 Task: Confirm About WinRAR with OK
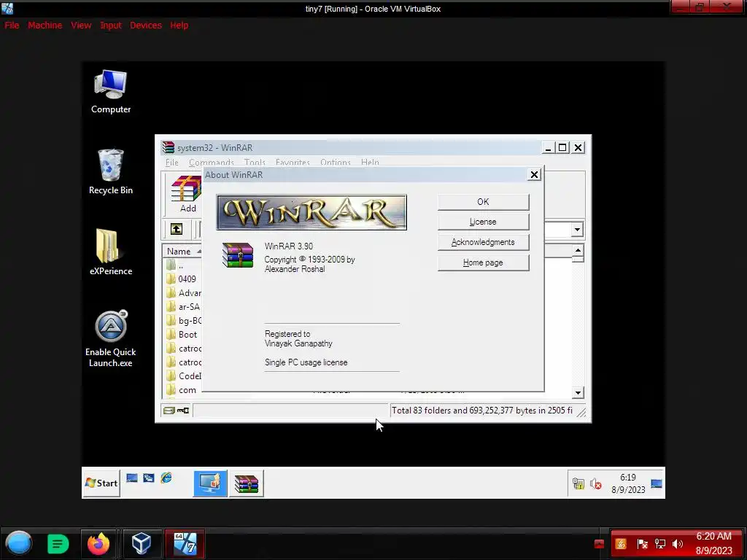click(483, 202)
